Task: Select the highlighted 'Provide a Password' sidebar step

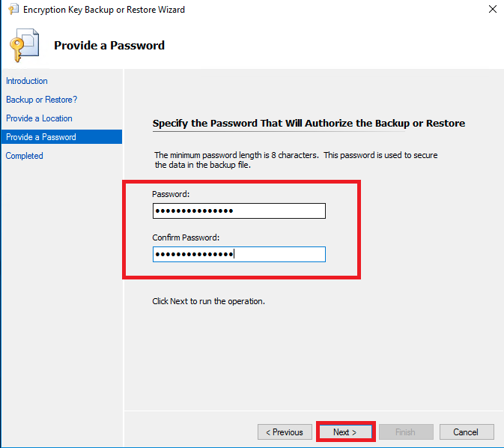Action: coord(41,137)
